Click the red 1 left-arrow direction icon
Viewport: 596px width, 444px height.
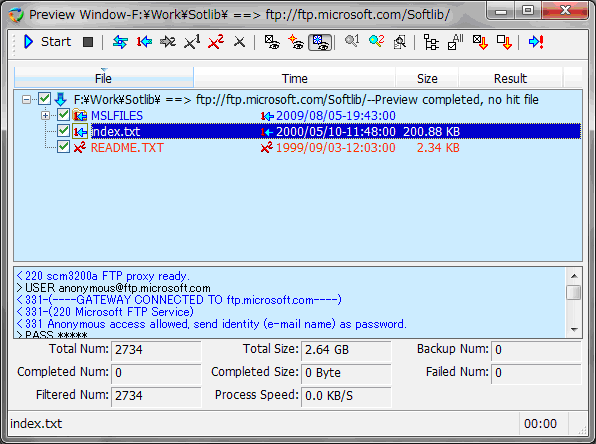[144, 42]
